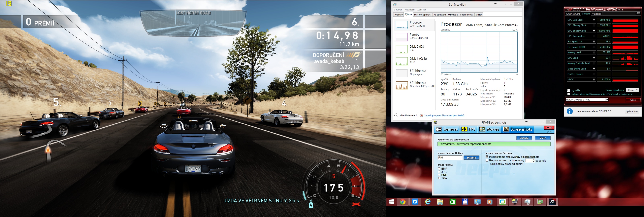Screen dimensions: 644x217
Task: Open Windows Store taskbar icon
Action: click(x=452, y=202)
